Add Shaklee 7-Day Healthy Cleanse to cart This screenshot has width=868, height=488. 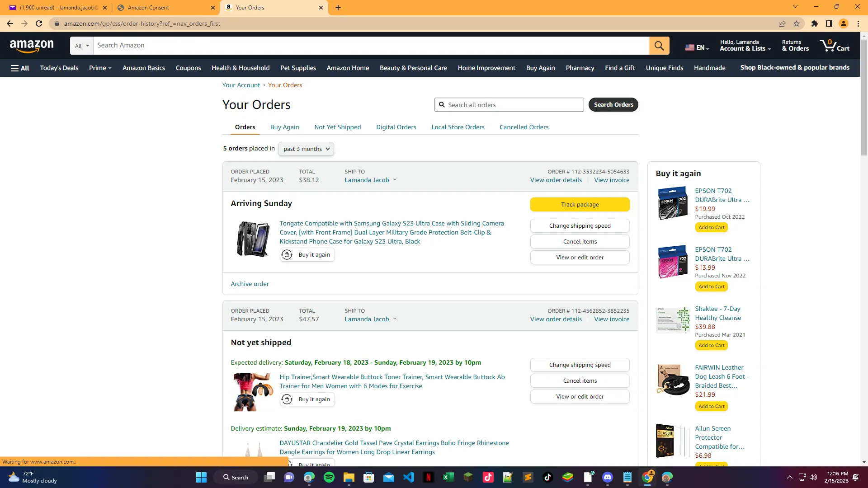712,346
